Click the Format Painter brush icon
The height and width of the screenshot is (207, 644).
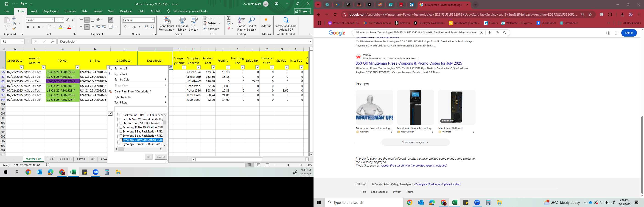pyautogui.click(x=14, y=29)
